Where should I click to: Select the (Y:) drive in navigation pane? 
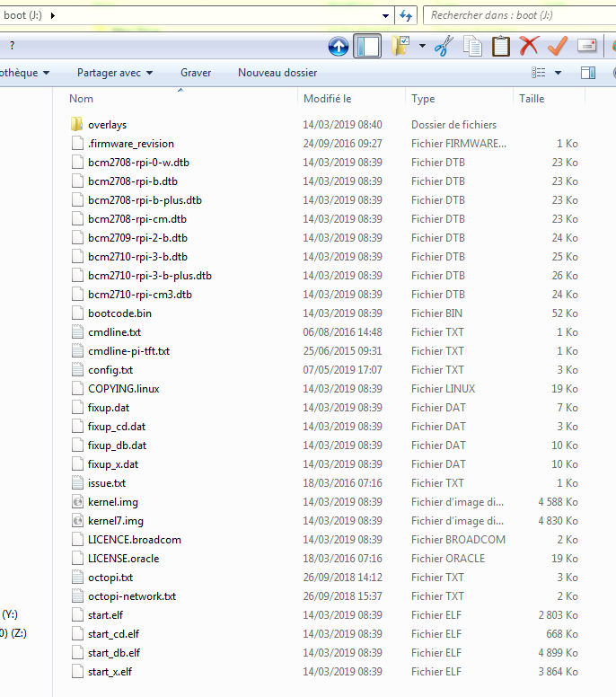point(10,614)
